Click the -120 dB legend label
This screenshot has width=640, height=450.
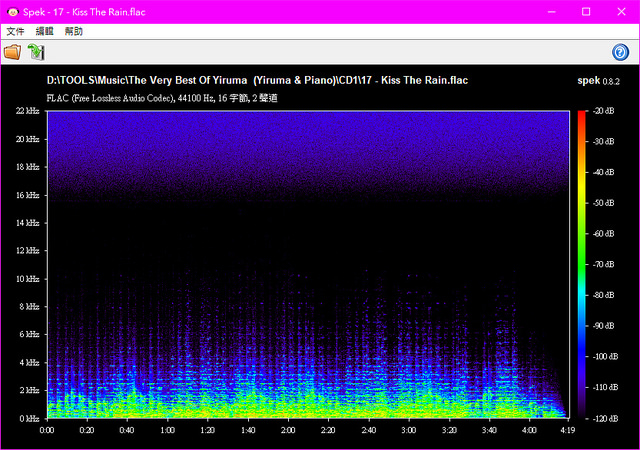(606, 417)
